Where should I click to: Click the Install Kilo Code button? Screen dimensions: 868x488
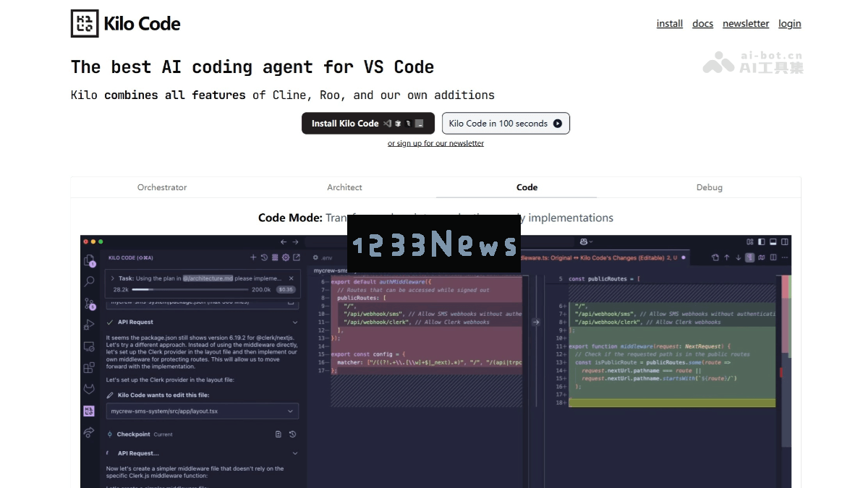pyautogui.click(x=367, y=123)
